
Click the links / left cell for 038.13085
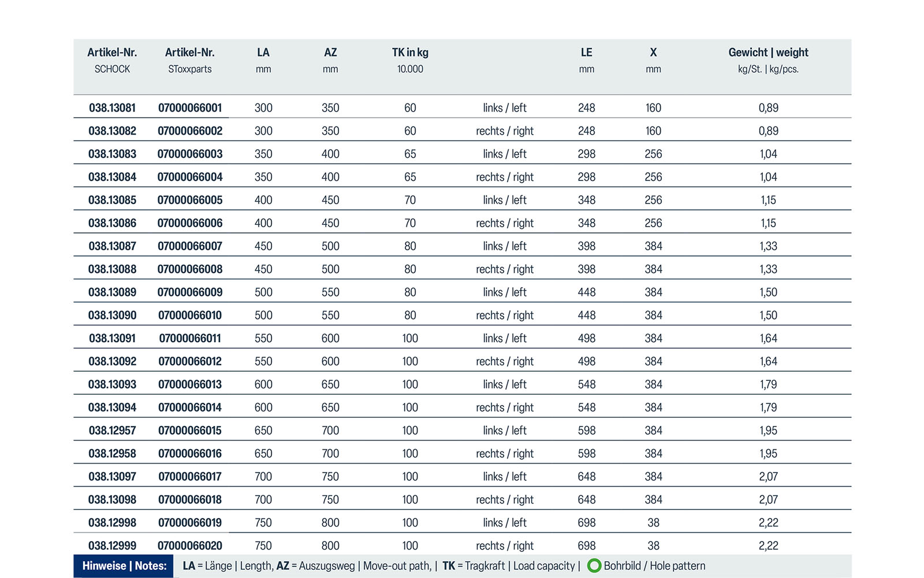tap(504, 200)
